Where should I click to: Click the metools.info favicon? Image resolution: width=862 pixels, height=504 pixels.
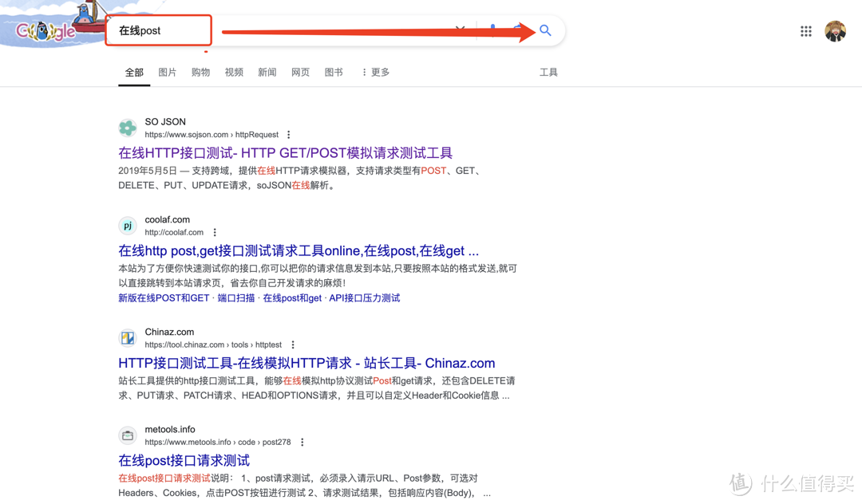point(128,435)
